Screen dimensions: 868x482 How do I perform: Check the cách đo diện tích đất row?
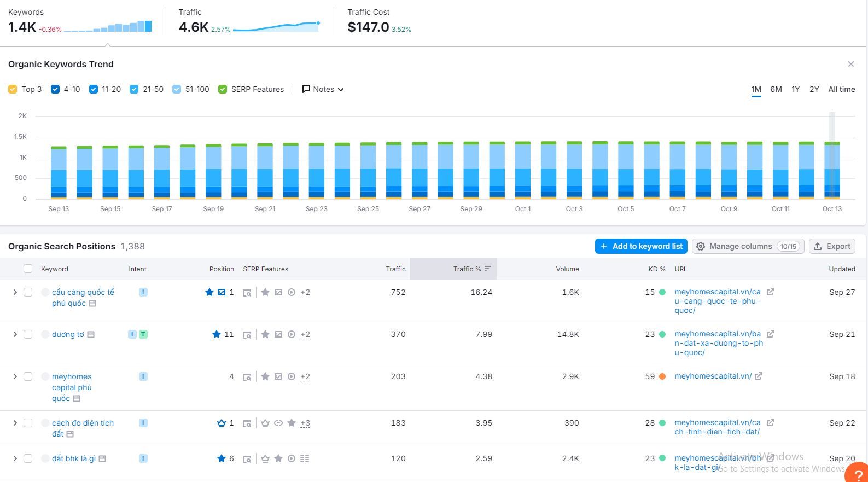tap(28, 423)
